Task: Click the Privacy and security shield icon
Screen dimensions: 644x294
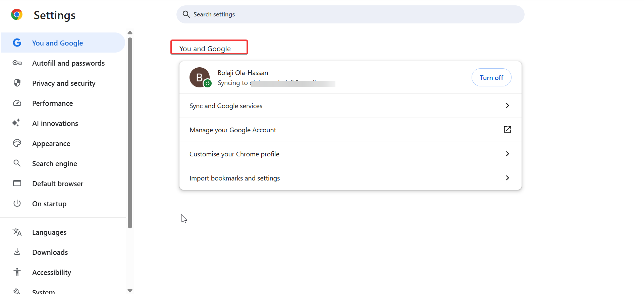Action: [x=17, y=83]
